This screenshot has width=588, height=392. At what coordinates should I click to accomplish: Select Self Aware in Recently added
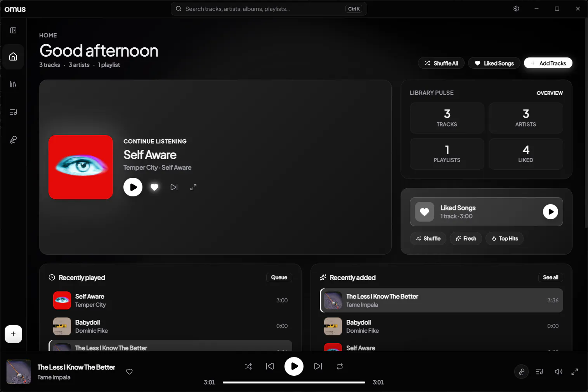pos(441,346)
